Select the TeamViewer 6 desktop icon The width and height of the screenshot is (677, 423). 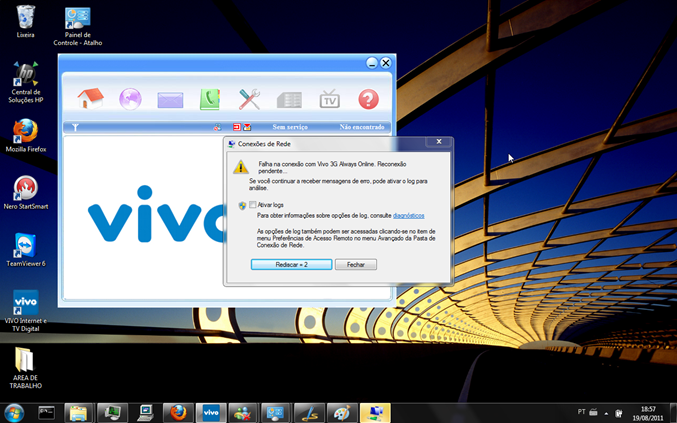pyautogui.click(x=26, y=249)
